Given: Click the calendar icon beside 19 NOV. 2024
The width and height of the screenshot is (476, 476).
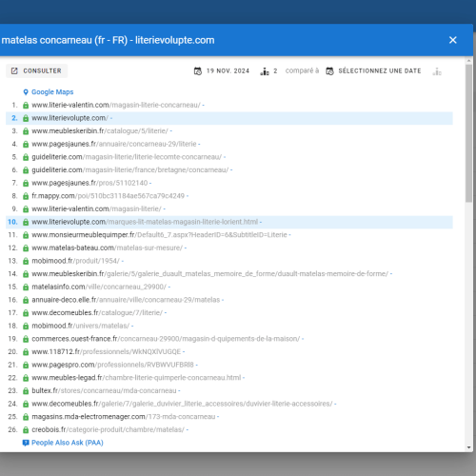Looking at the screenshot, I should click(x=198, y=71).
